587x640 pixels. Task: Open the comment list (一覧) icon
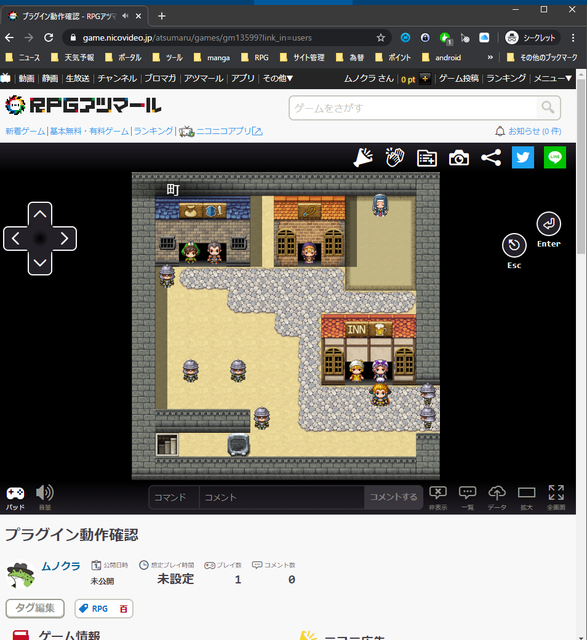click(x=467, y=498)
